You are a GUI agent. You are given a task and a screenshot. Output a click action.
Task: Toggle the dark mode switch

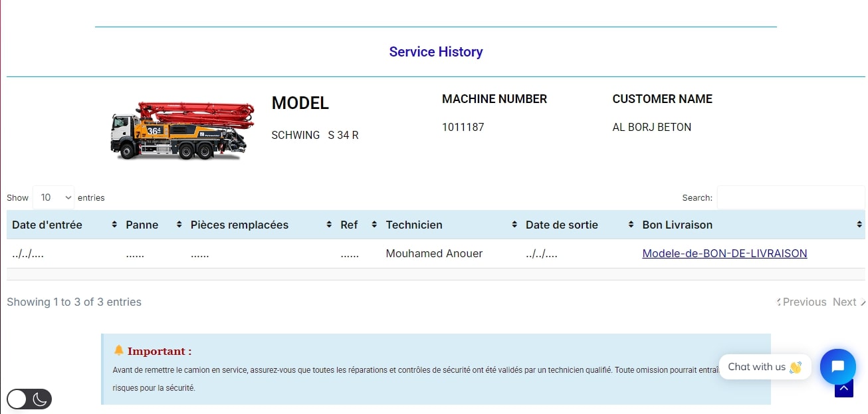tap(29, 399)
